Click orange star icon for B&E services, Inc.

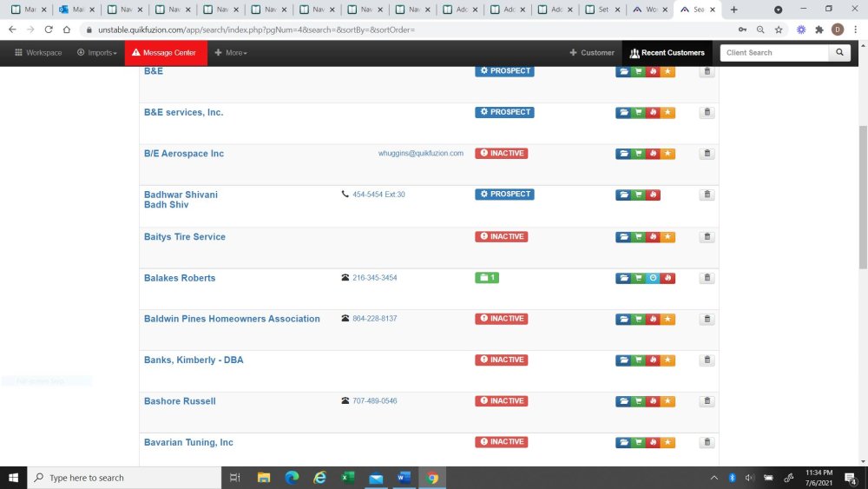click(667, 112)
